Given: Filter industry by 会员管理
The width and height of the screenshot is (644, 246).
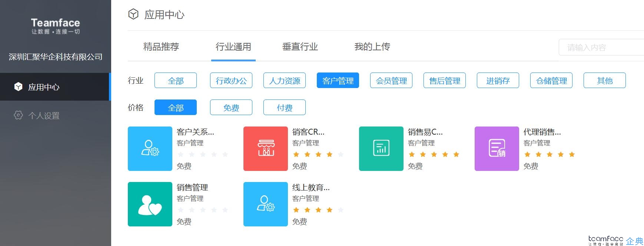Looking at the screenshot, I should click(x=391, y=80).
